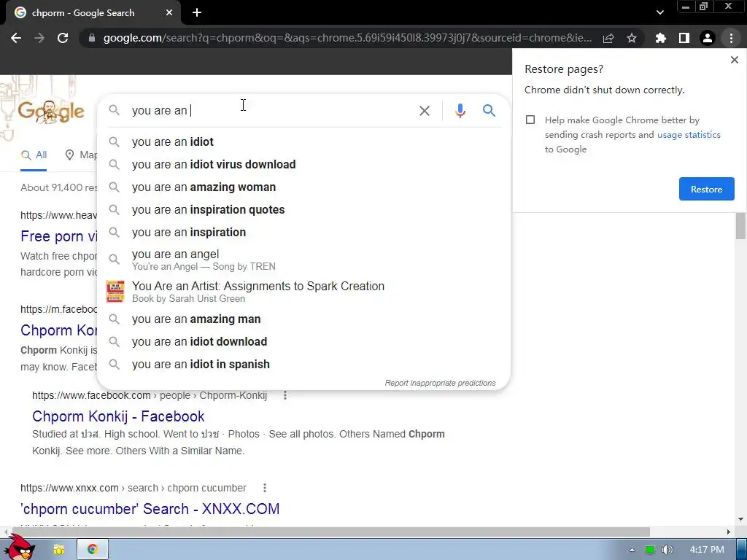Select 'You Are an Artist' book suggestion

(304, 292)
